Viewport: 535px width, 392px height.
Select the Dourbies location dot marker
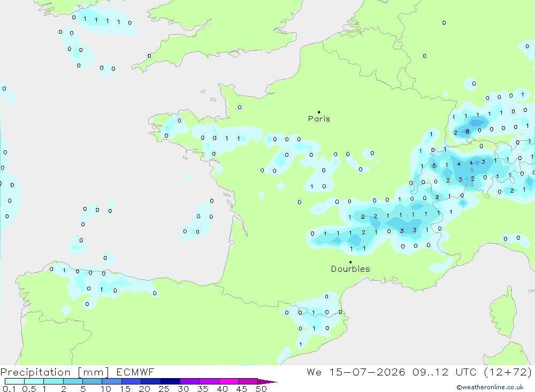[350, 262]
